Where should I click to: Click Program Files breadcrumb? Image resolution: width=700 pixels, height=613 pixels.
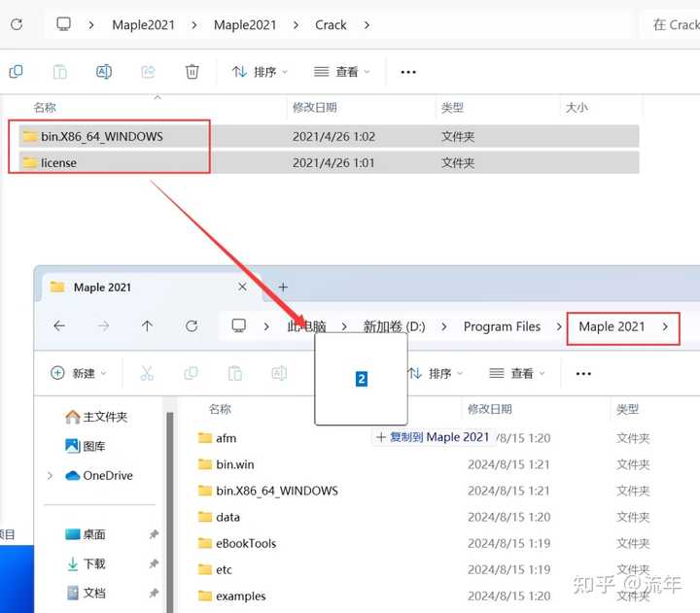(x=502, y=326)
